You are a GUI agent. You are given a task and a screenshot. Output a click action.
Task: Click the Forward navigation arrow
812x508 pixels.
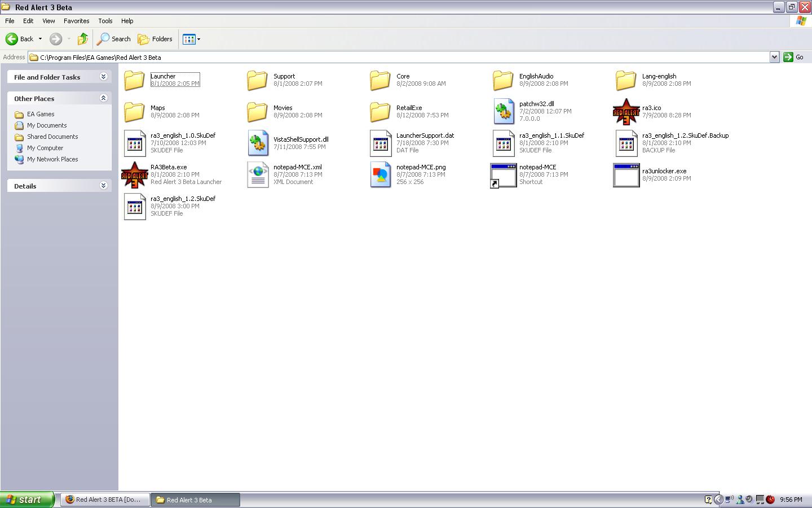55,39
